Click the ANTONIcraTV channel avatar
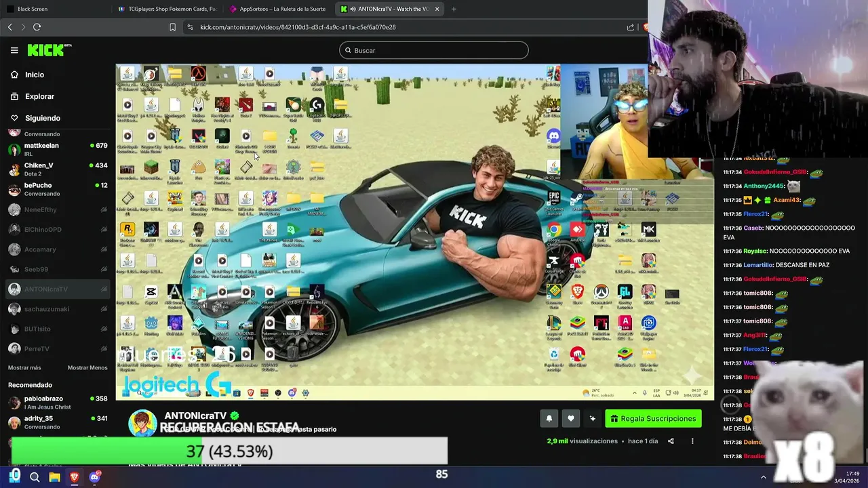This screenshot has height=488, width=868. click(143, 423)
